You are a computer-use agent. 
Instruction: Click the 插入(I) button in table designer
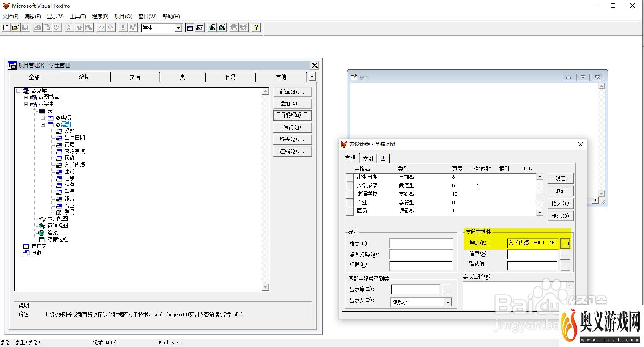tap(560, 204)
